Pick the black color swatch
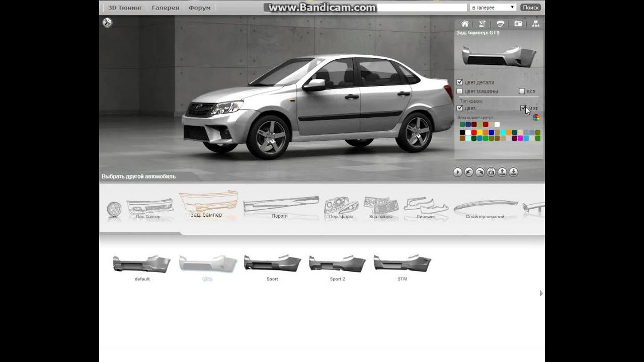644x362 pixels. [462, 132]
